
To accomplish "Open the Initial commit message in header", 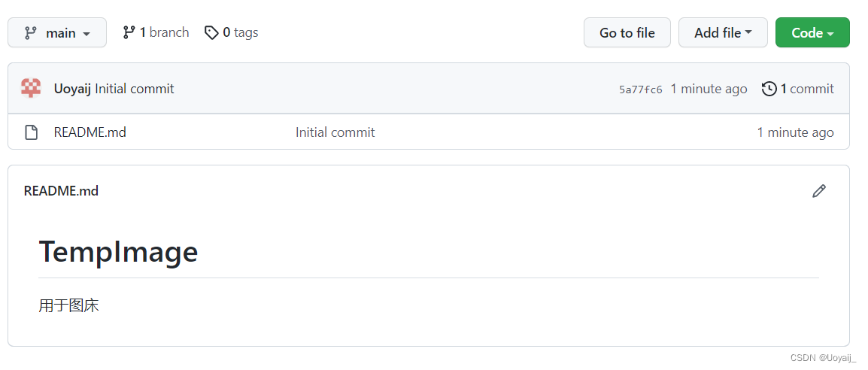I will pyautogui.click(x=135, y=89).
